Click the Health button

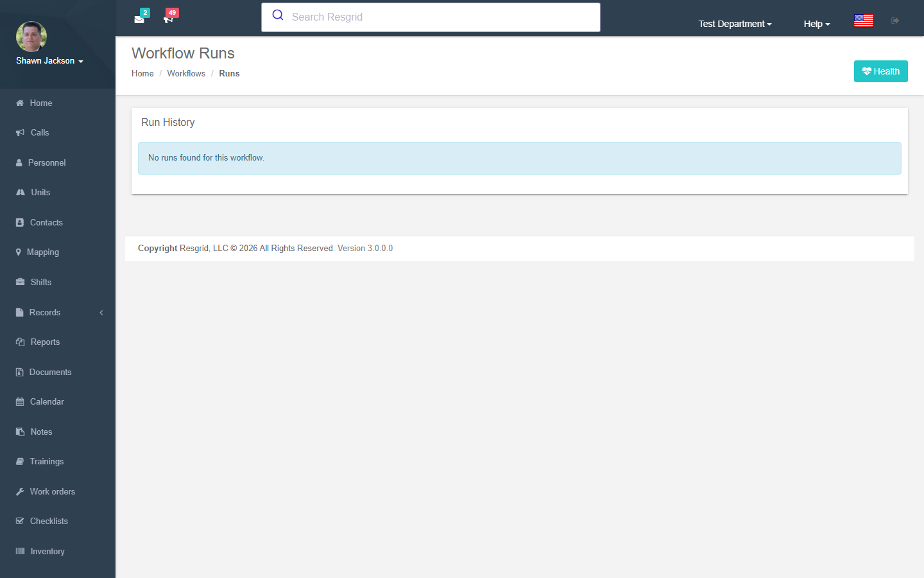tap(880, 71)
